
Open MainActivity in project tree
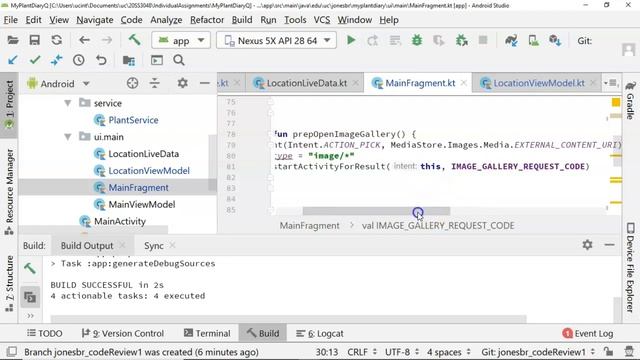(120, 221)
